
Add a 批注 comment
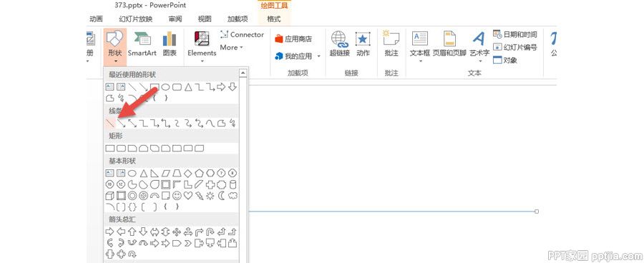(391, 44)
